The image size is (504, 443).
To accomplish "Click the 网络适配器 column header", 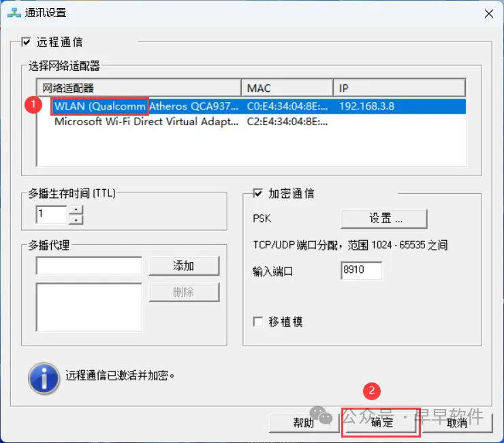I will (x=139, y=88).
